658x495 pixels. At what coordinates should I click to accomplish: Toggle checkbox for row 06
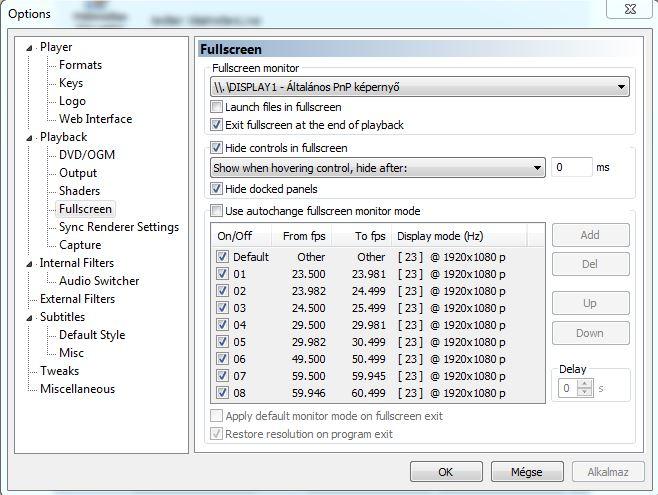point(222,359)
